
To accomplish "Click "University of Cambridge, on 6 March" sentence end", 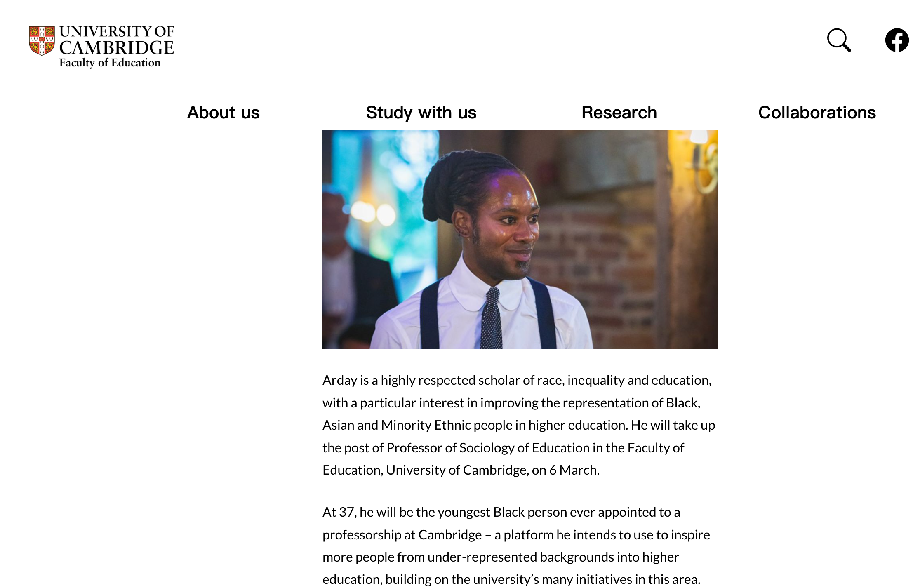I will point(493,470).
